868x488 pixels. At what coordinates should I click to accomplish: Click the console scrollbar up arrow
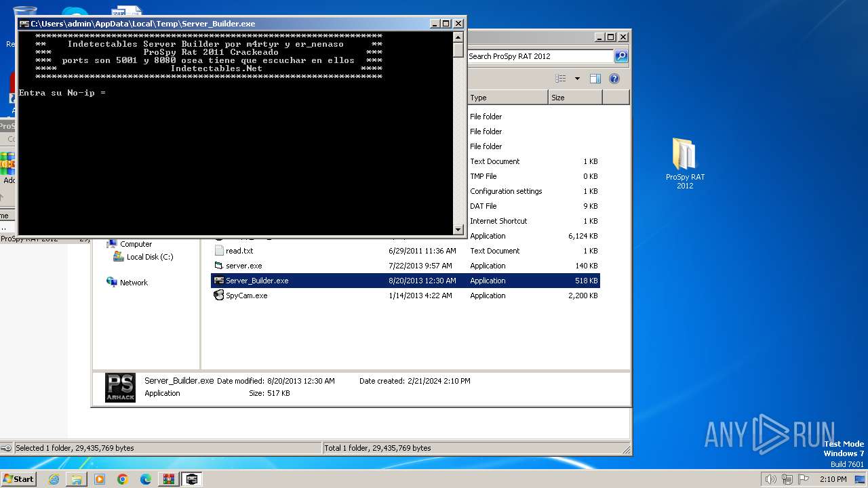pyautogui.click(x=458, y=37)
